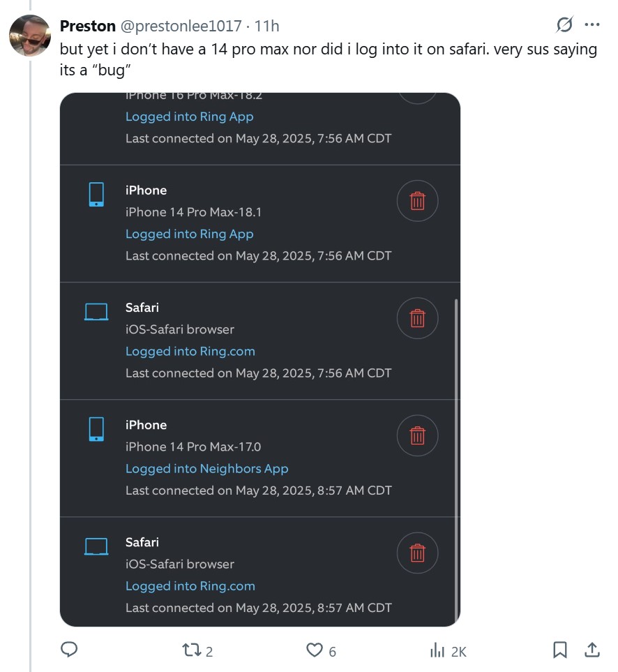The width and height of the screenshot is (618, 672).
Task: Bookmark this post
Action: click(x=559, y=650)
